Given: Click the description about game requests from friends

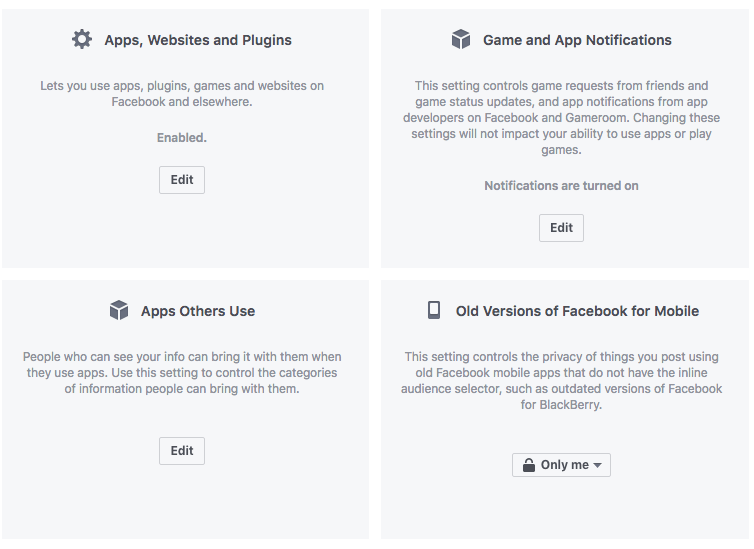Looking at the screenshot, I should 561,118.
